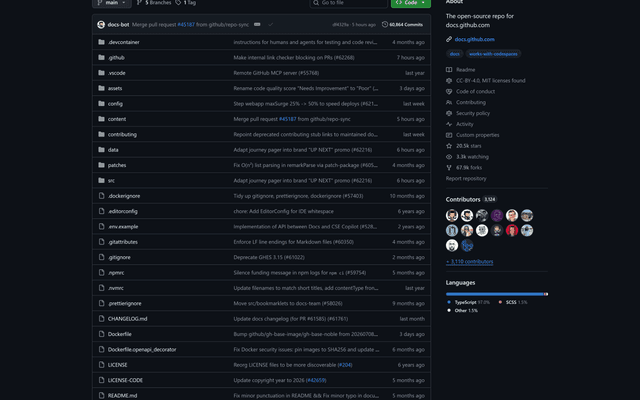
Task: Select the docs topic tag
Action: pyautogui.click(x=454, y=54)
